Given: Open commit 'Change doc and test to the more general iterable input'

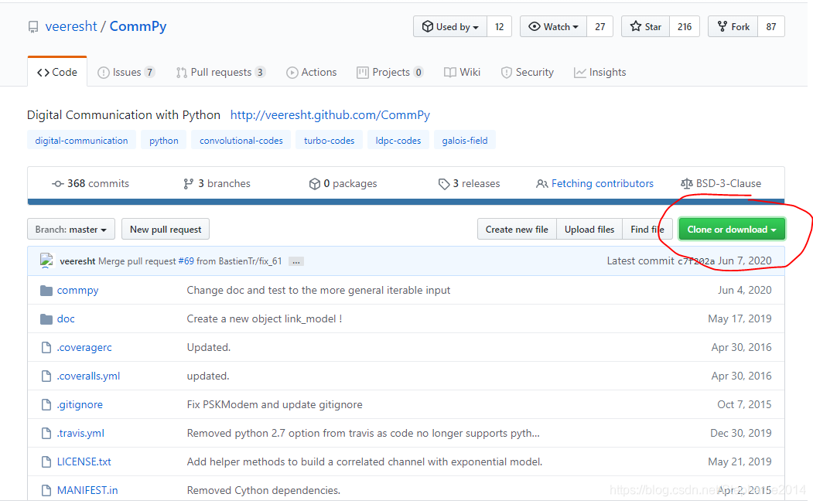Looking at the screenshot, I should click(319, 290).
